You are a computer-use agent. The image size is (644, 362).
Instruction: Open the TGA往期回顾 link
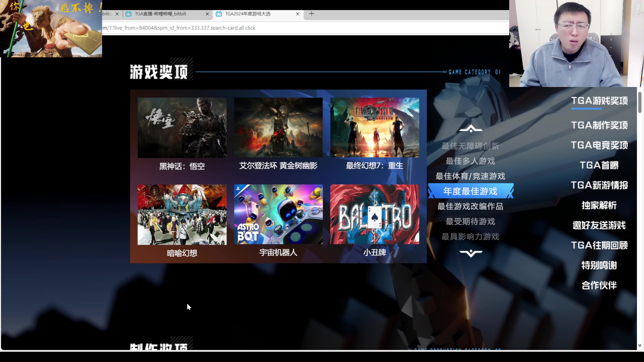(x=599, y=245)
